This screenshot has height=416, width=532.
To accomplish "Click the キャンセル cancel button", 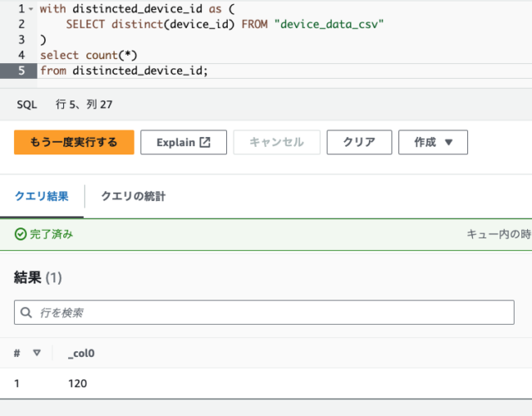I will pyautogui.click(x=277, y=142).
